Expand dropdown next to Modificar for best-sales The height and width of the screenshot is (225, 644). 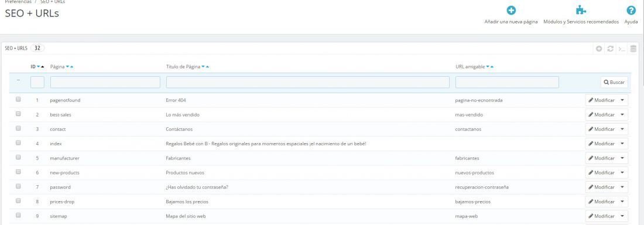click(622, 115)
